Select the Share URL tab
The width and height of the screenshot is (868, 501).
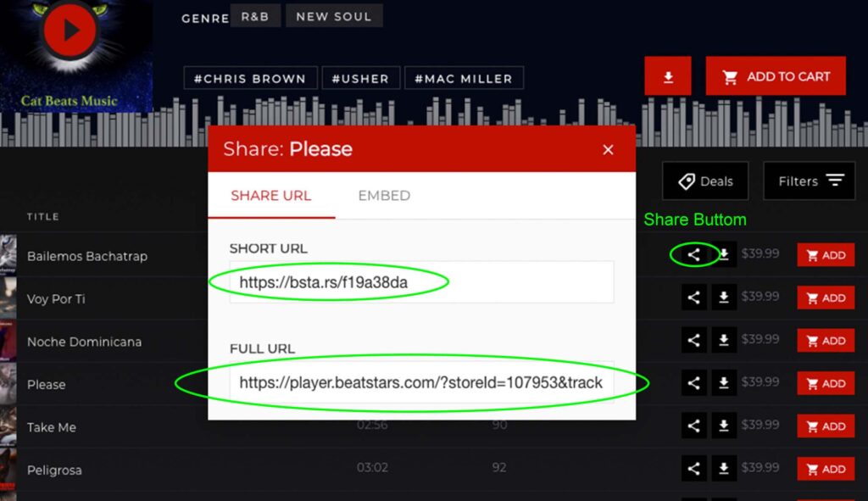pos(271,196)
